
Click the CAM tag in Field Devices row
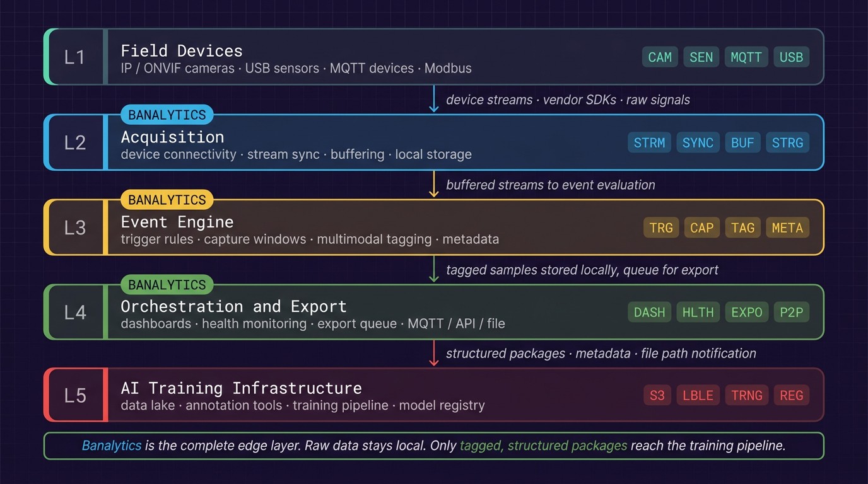click(660, 57)
